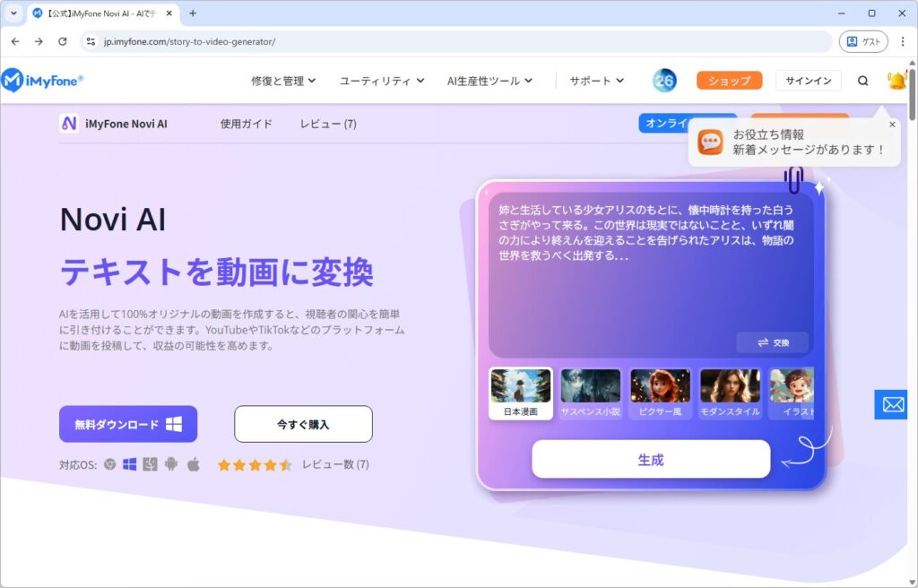Click the golden bell notification icon
The width and height of the screenshot is (918, 588).
pos(896,81)
